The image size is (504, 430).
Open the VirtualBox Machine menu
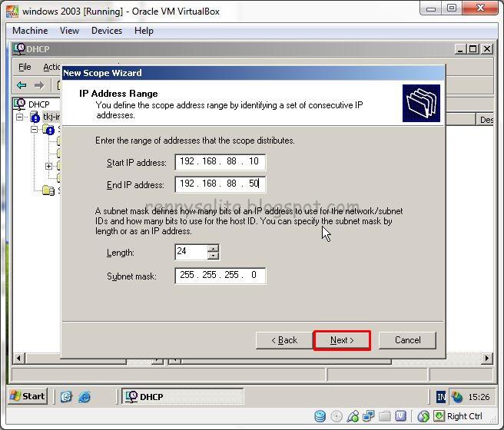[30, 31]
